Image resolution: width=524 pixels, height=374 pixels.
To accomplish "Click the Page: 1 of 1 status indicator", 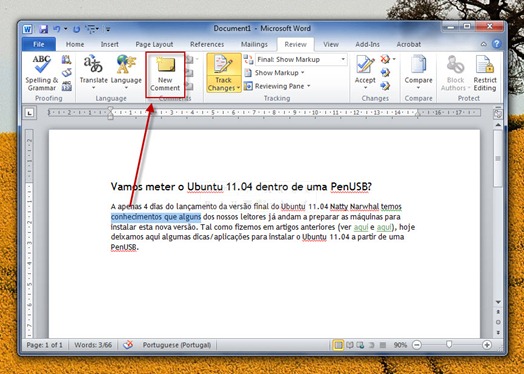I will point(44,345).
